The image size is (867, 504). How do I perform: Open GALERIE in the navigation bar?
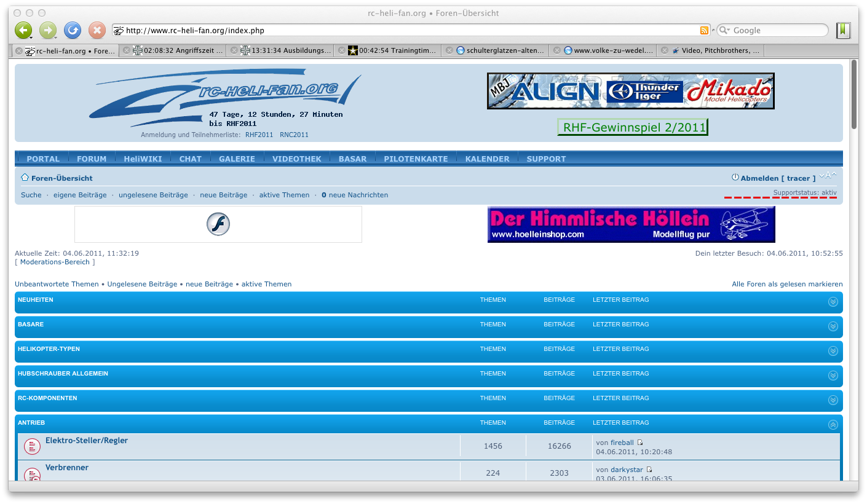pos(237,159)
